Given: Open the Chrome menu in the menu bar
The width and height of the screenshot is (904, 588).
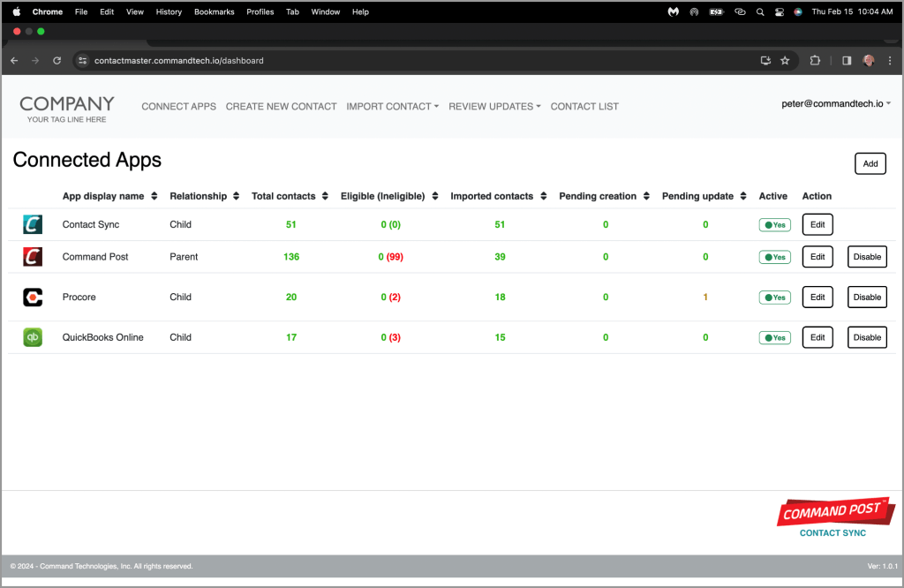Looking at the screenshot, I should 47,11.
